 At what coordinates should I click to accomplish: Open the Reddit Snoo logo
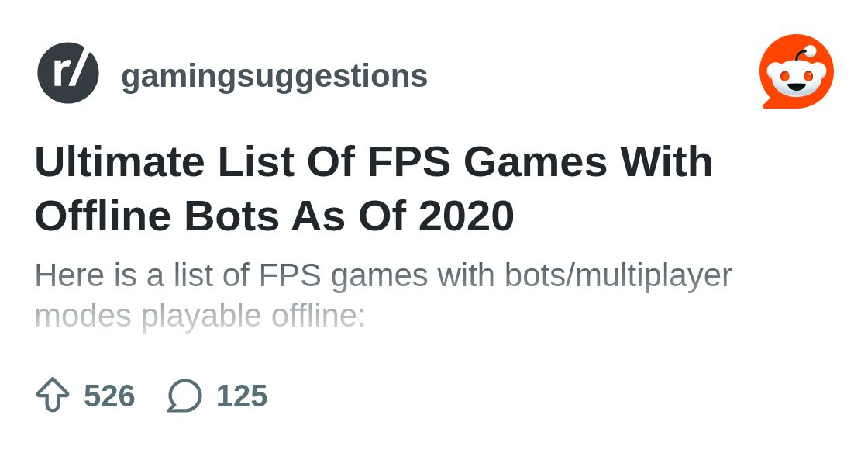[x=797, y=71]
